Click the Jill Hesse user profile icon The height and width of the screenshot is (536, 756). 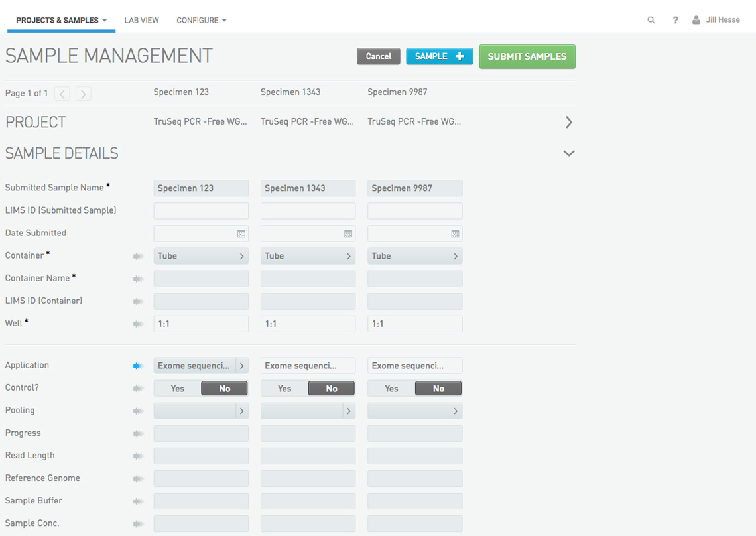(x=696, y=19)
